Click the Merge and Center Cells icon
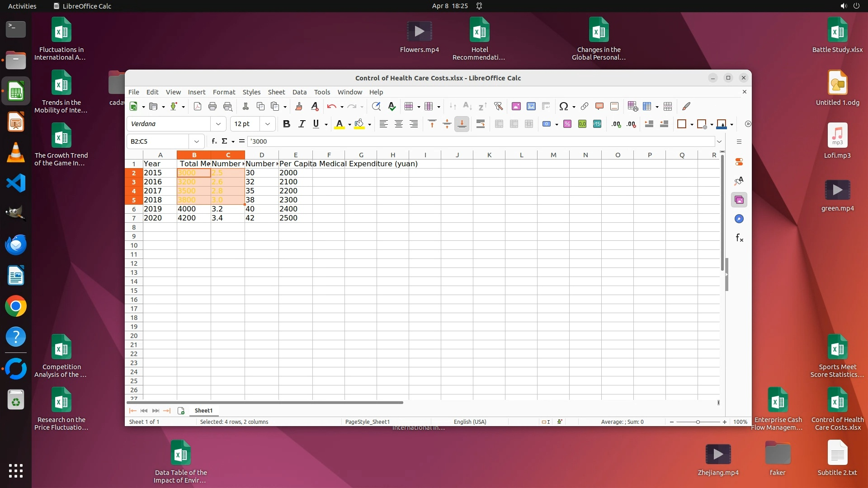The width and height of the screenshot is (868, 488). 499,124
